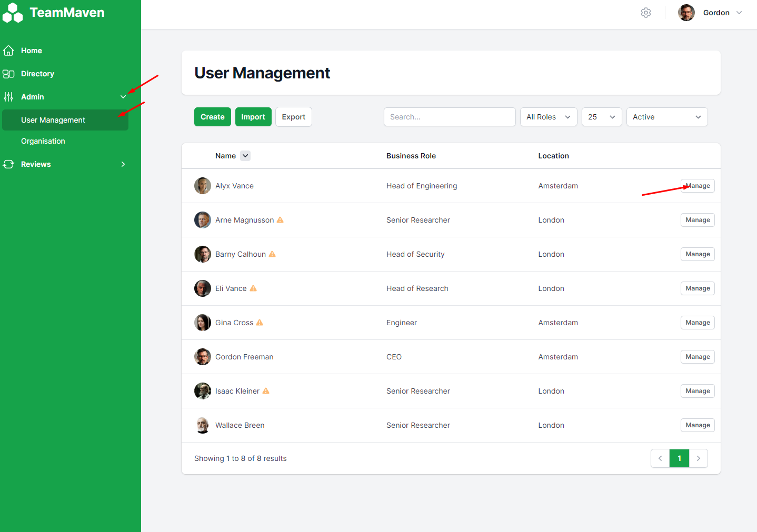This screenshot has height=532, width=757.
Task: Open User Management submenu item
Action: [x=65, y=120]
